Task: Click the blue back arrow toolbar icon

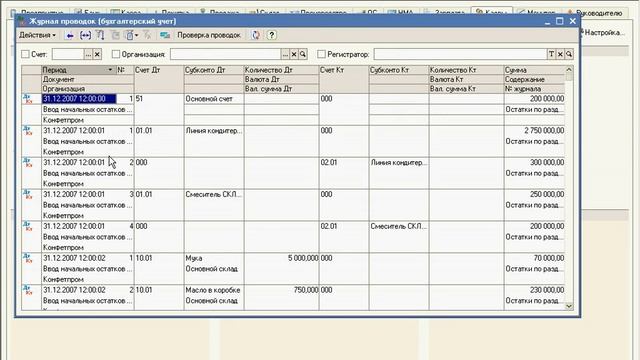Action: click(x=70, y=36)
